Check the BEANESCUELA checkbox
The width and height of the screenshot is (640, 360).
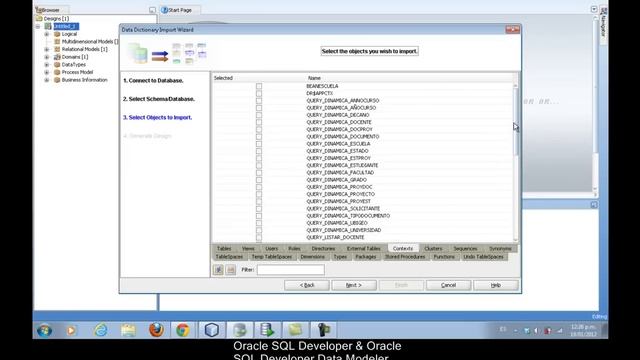[x=259, y=86]
